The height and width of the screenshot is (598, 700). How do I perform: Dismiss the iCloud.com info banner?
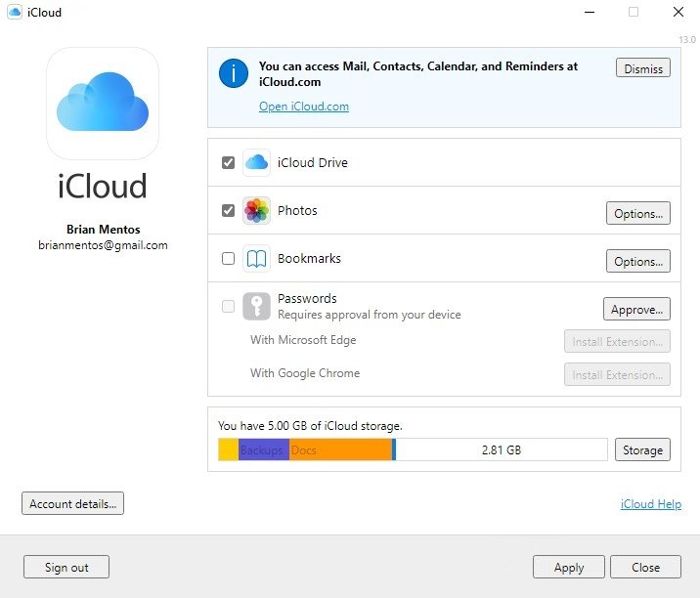(643, 67)
